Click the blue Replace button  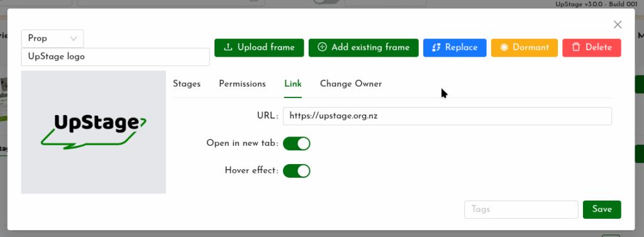[455, 48]
